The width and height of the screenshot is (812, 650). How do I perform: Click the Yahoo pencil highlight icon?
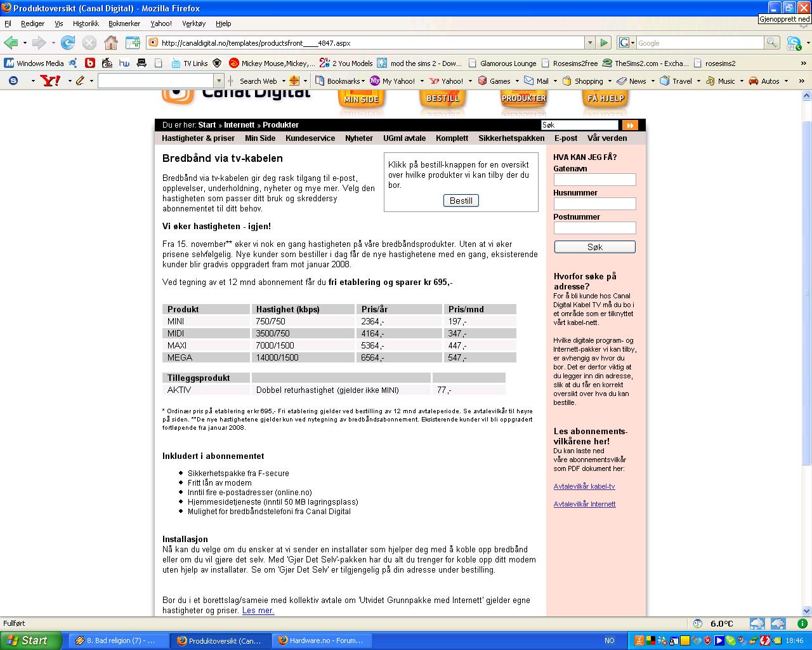[x=80, y=81]
